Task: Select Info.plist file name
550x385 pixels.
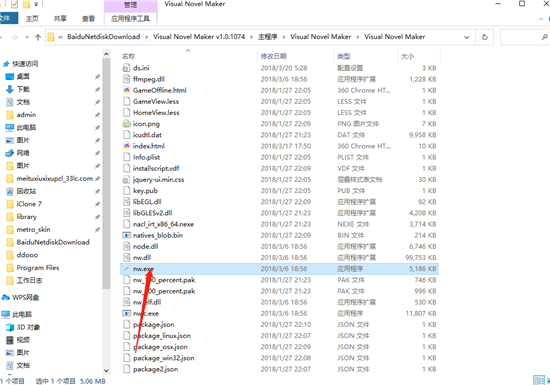Action: pos(146,157)
